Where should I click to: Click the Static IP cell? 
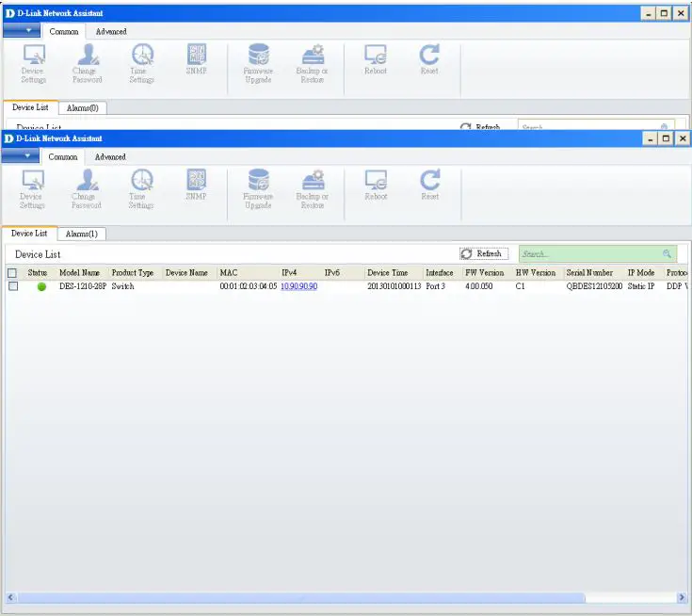641,286
